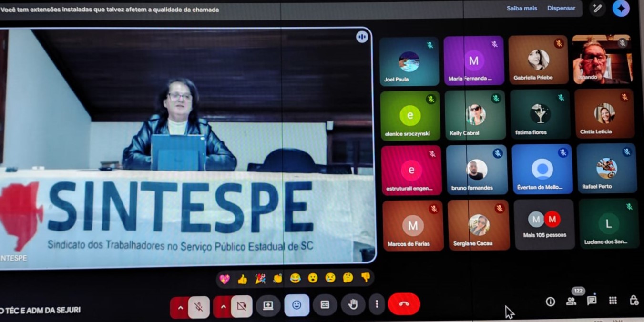Click the red hang up call button
Screen dimensions: 644x322
(404, 304)
